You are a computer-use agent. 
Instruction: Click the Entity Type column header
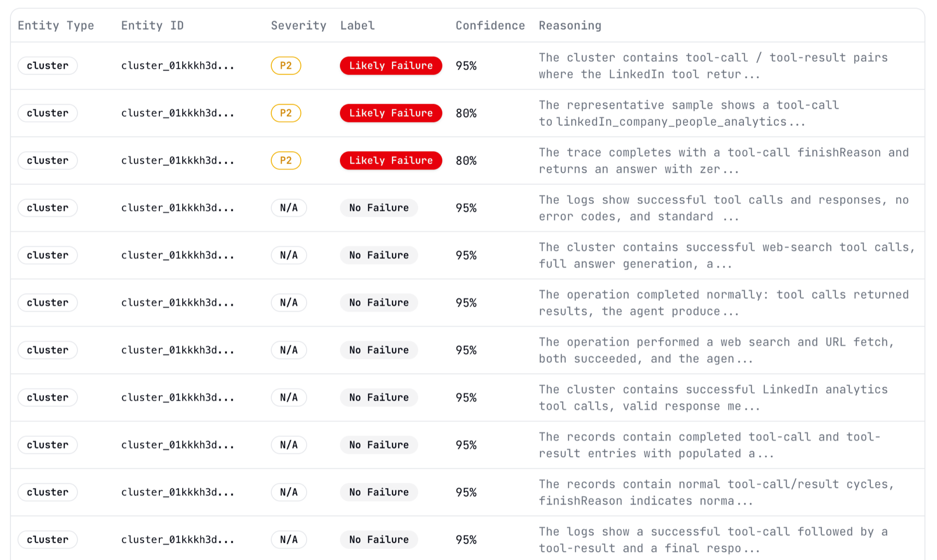[x=56, y=26]
